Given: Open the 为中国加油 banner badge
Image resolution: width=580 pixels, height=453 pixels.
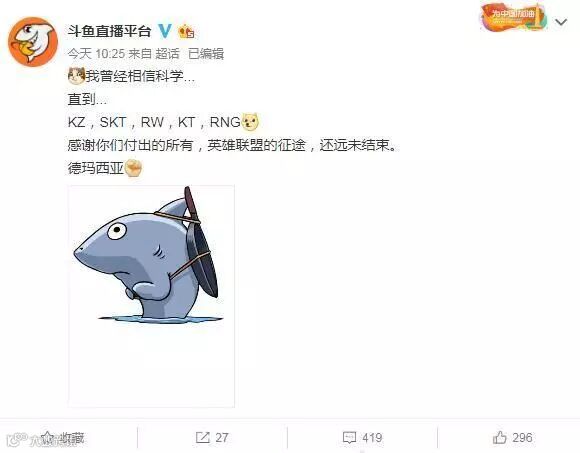Looking at the screenshot, I should tap(513, 17).
